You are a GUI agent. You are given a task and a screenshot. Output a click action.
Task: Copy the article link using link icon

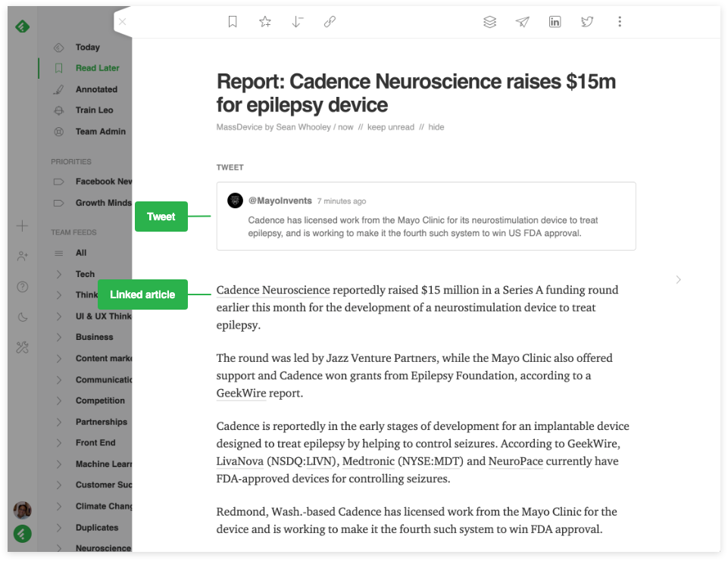[330, 21]
